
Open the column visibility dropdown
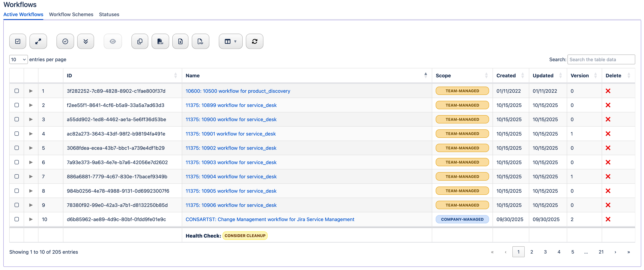[231, 41]
